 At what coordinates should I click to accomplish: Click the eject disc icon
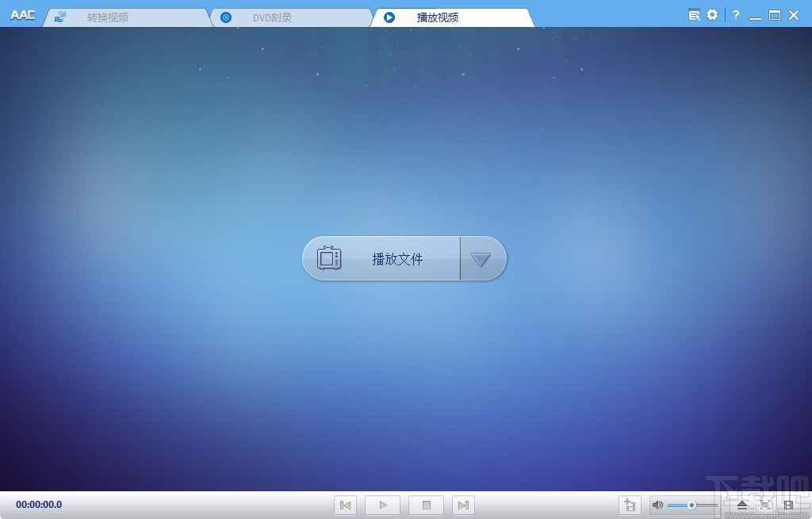(x=742, y=505)
